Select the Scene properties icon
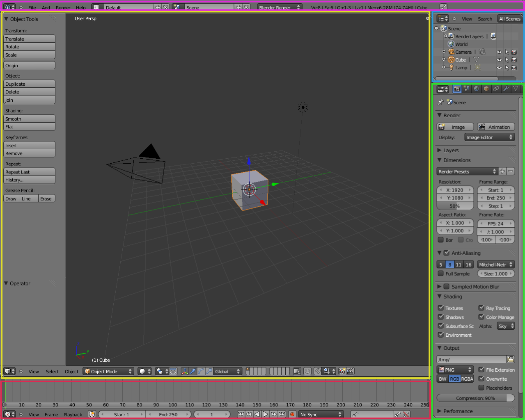525x420 pixels. pyautogui.click(x=466, y=89)
